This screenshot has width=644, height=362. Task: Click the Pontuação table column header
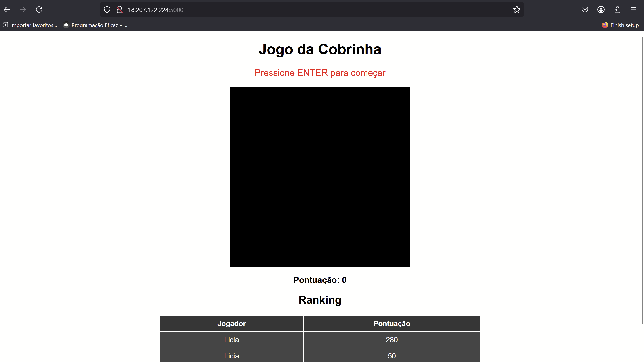[392, 324]
